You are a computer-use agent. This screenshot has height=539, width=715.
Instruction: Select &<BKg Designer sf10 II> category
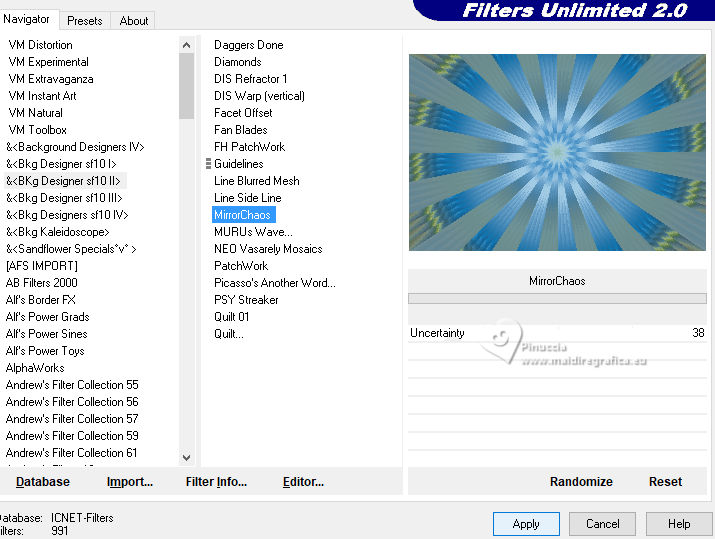[x=63, y=181]
